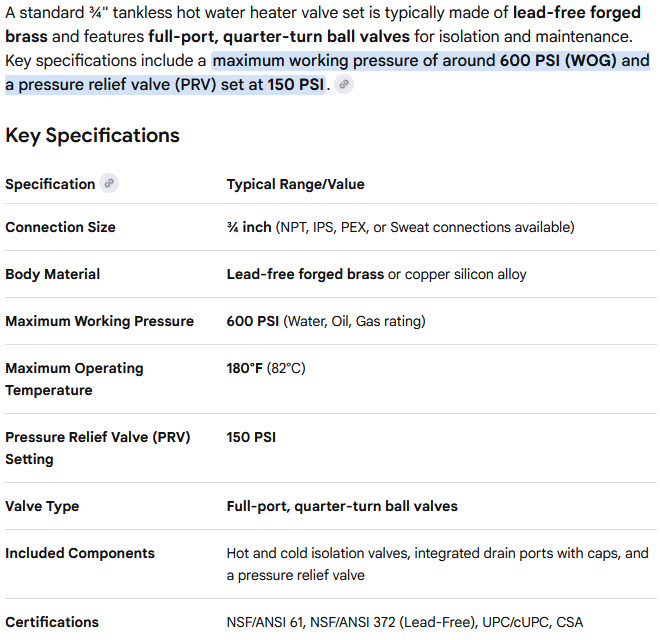
Task: Select the 'NSF/ANSI 61' certifications text
Action: coord(264,622)
